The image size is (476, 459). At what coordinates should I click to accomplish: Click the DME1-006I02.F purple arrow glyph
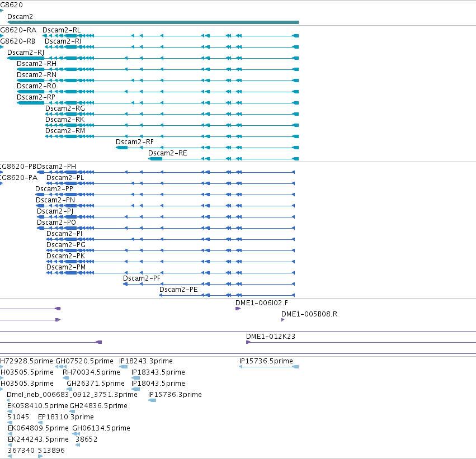(x=238, y=309)
